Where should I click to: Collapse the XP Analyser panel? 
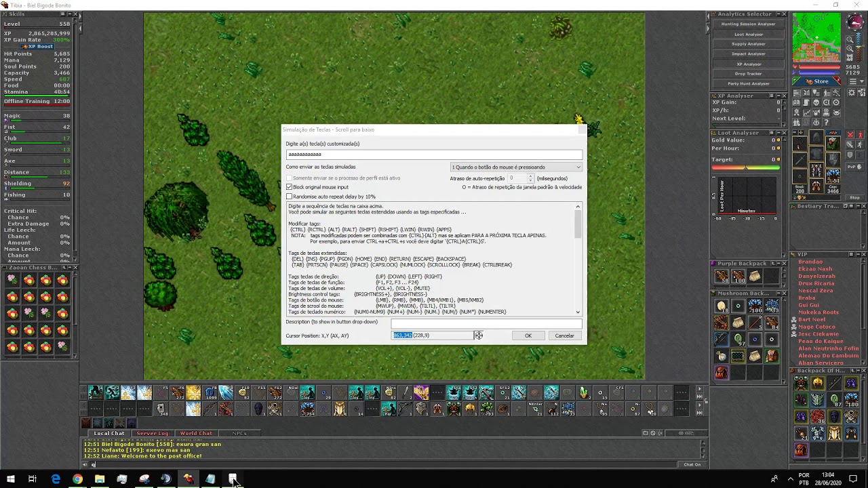[778, 96]
